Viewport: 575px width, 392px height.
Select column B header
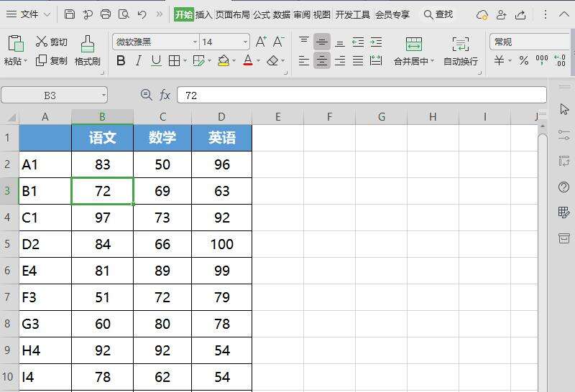click(102, 117)
